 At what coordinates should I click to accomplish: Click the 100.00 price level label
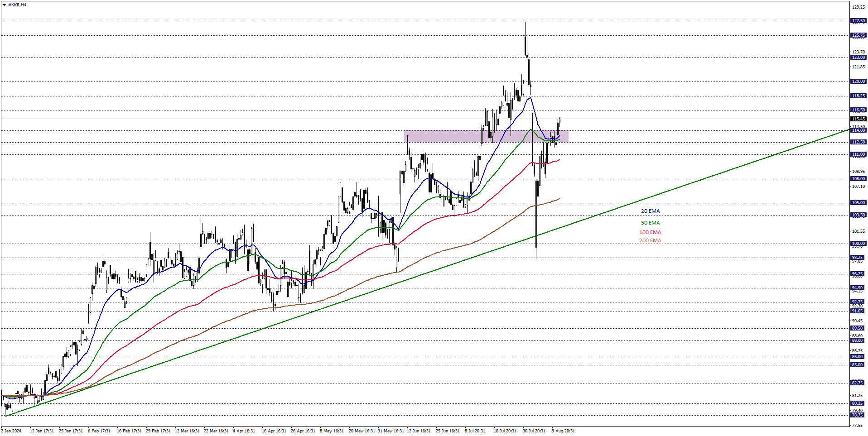pos(858,244)
